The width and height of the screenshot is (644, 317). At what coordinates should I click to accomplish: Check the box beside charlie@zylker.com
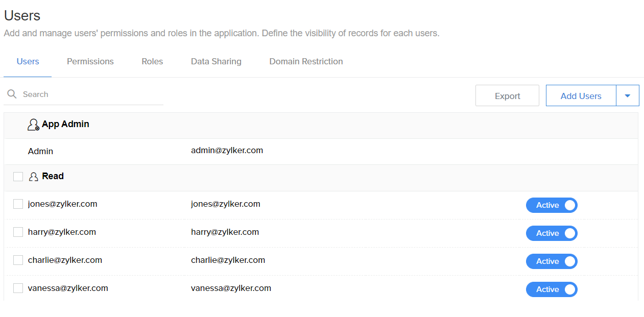[18, 260]
